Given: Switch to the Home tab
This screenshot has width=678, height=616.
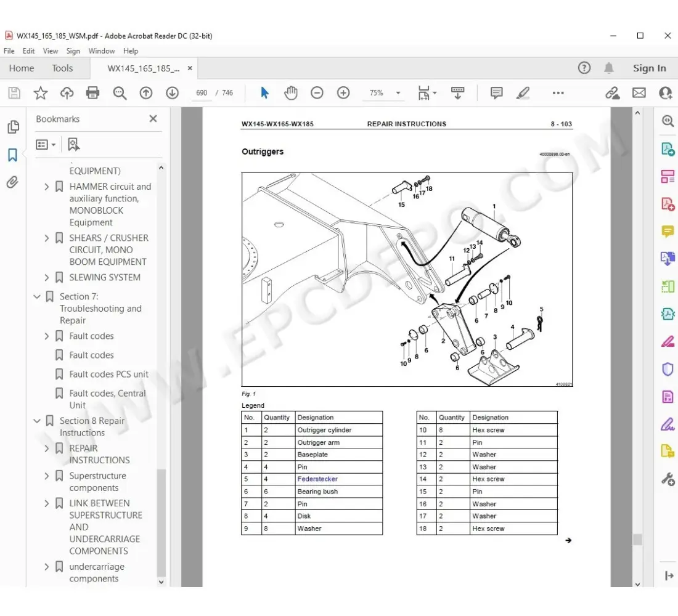Looking at the screenshot, I should coord(22,68).
